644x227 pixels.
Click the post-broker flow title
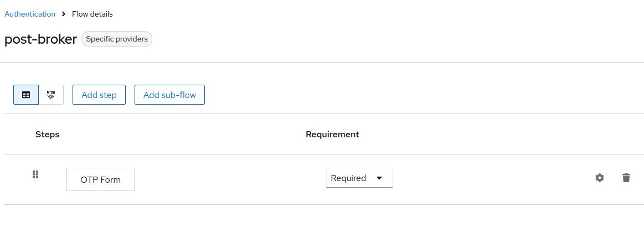click(x=40, y=40)
